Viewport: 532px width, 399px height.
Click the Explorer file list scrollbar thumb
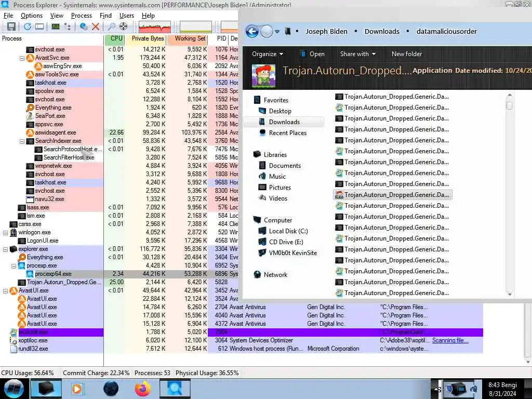[x=509, y=105]
